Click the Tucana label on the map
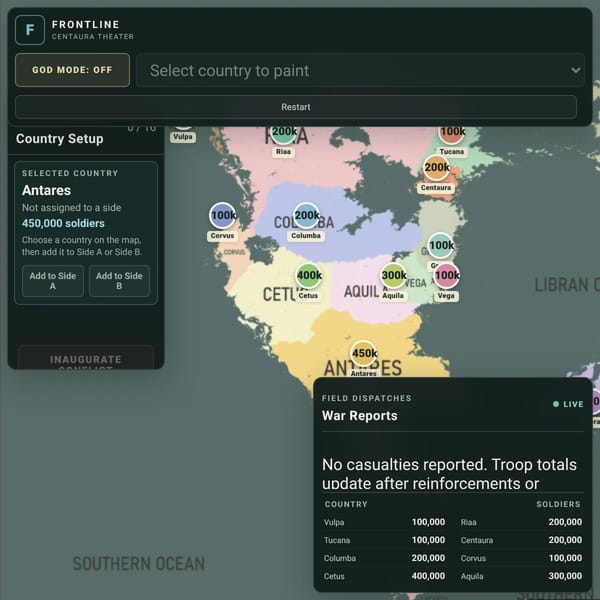The width and height of the screenshot is (600, 600). point(452,152)
